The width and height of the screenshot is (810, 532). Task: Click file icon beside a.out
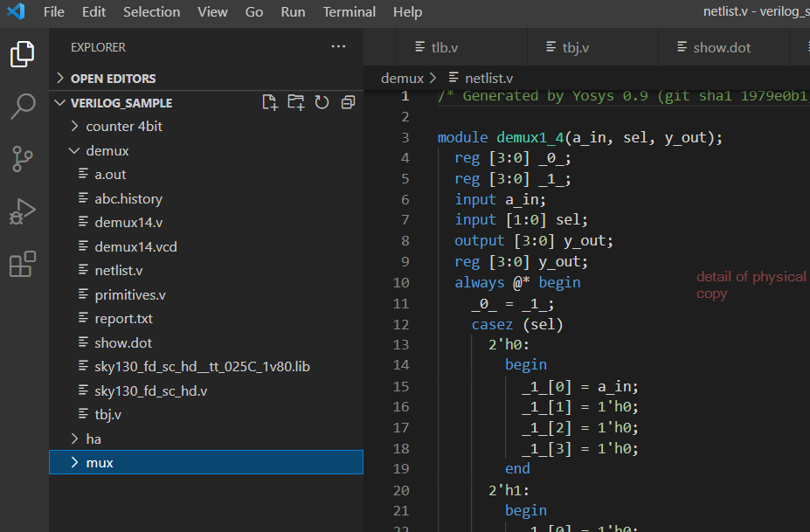(x=83, y=174)
